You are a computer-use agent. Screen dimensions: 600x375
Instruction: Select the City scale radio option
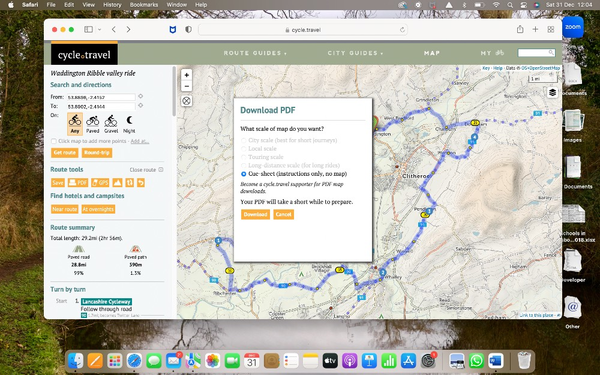point(243,140)
